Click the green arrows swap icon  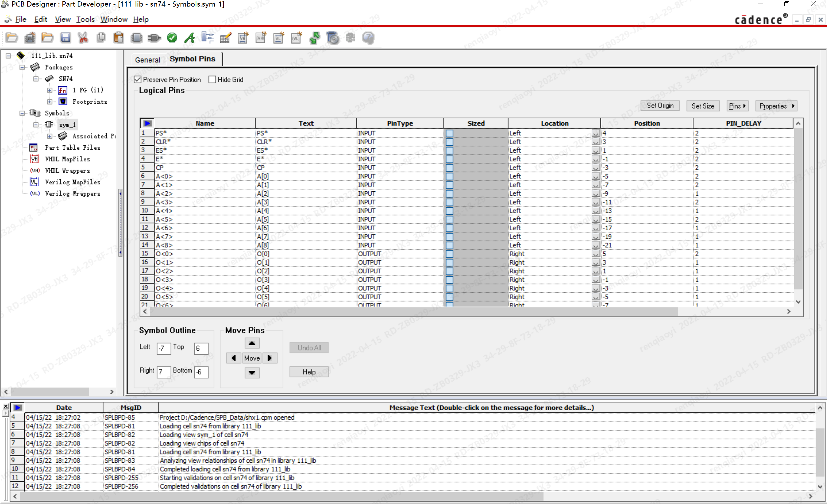pyautogui.click(x=315, y=38)
